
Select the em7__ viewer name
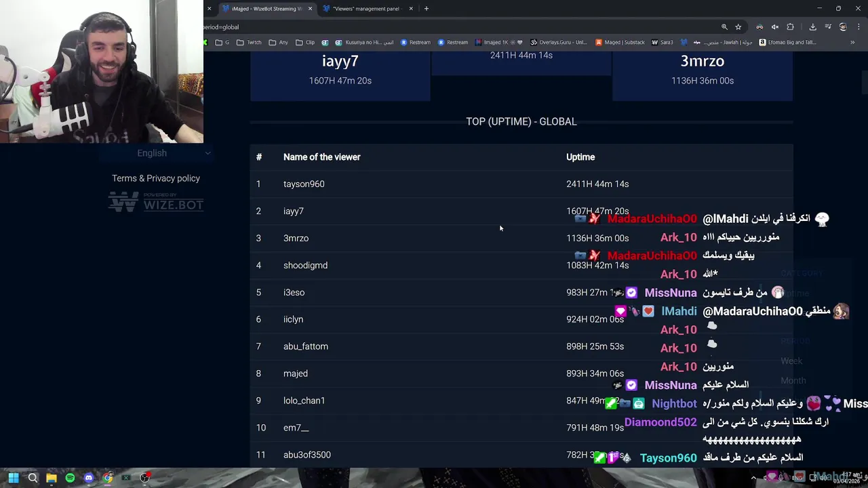click(296, 428)
